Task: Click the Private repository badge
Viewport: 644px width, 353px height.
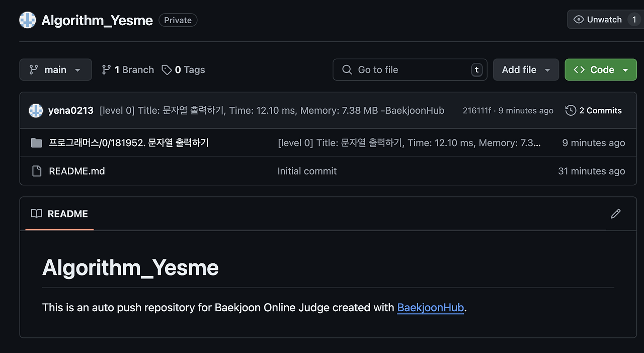Action: click(x=178, y=20)
